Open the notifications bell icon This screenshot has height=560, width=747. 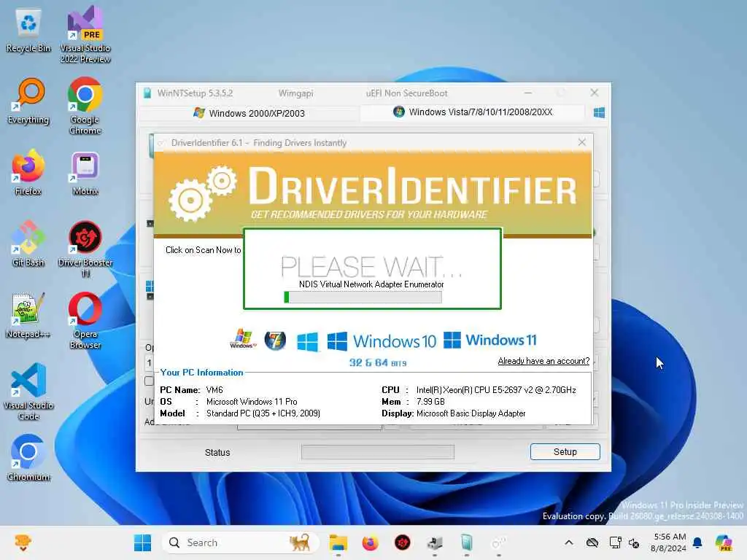point(698,542)
